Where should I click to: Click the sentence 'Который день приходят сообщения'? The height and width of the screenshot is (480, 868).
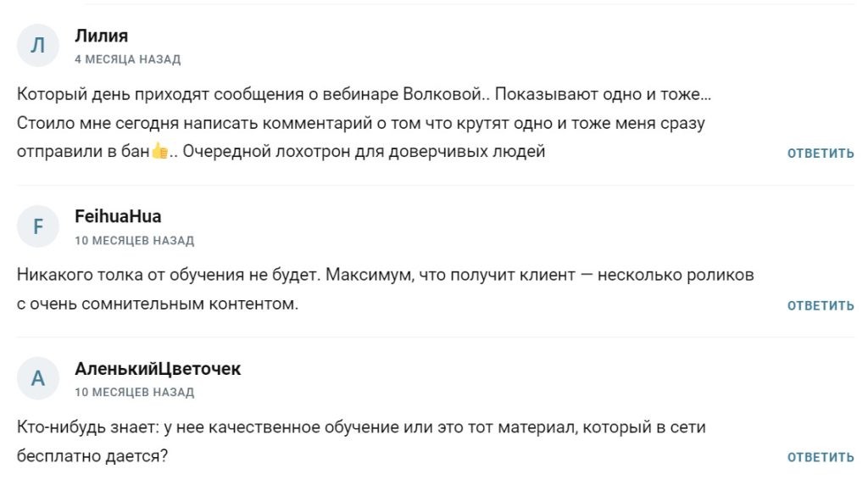(160, 94)
